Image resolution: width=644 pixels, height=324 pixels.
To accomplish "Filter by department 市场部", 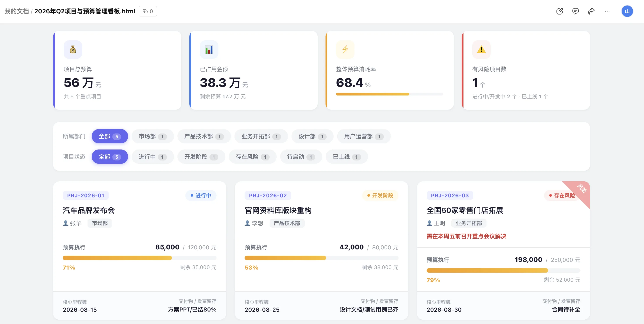I will tap(152, 136).
